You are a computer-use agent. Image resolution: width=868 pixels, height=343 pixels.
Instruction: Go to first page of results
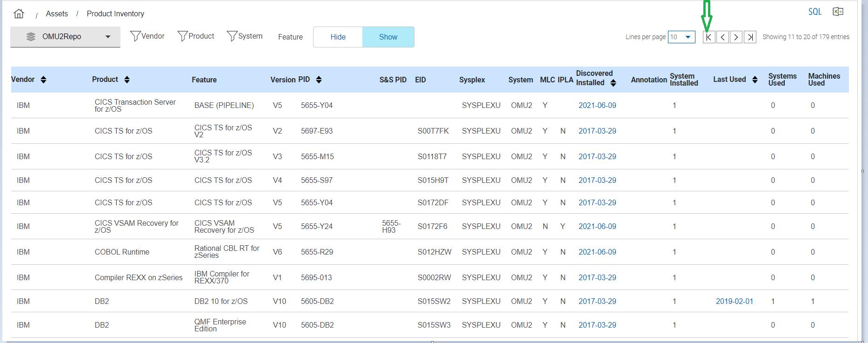tap(708, 37)
